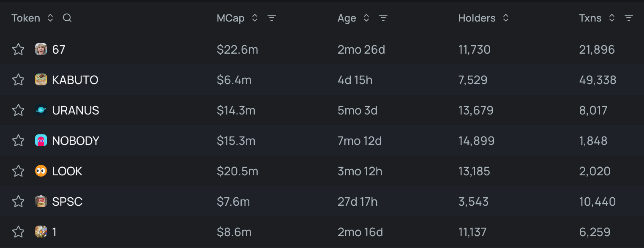Toggle the star for SPSC token
The height and width of the screenshot is (248, 644).
18,202
